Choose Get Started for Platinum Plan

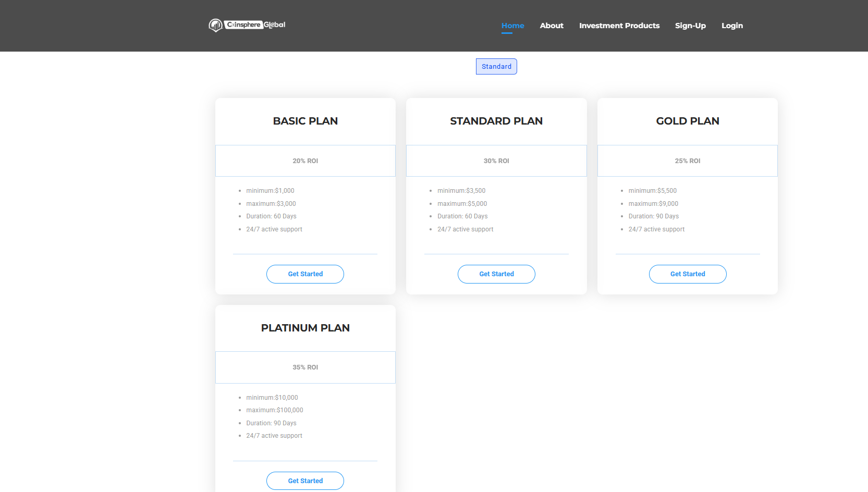(x=305, y=481)
